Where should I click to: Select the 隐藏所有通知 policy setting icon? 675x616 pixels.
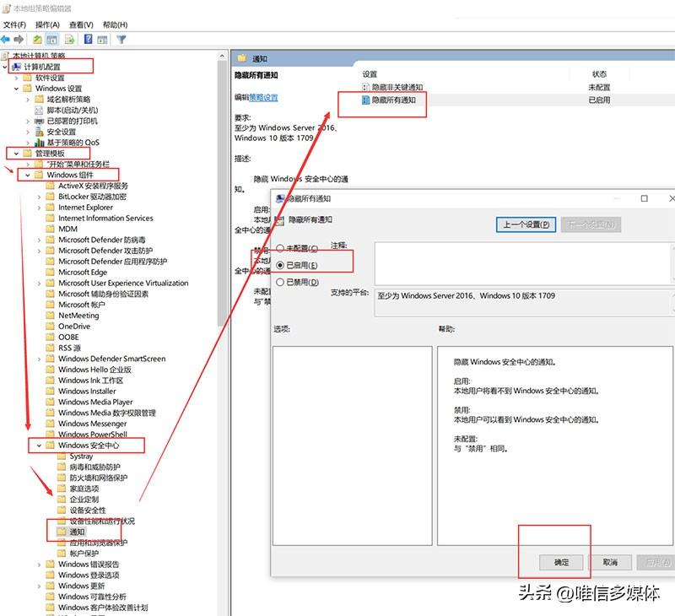tap(365, 100)
